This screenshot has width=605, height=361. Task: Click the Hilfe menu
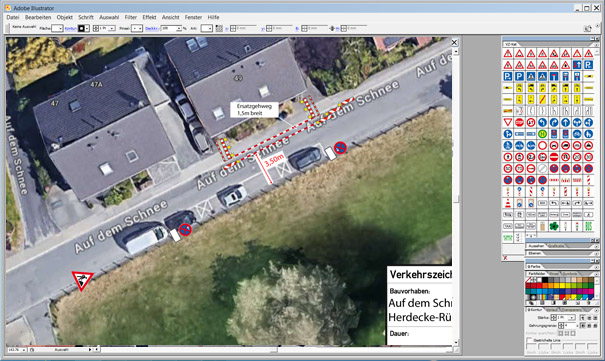pos(213,17)
